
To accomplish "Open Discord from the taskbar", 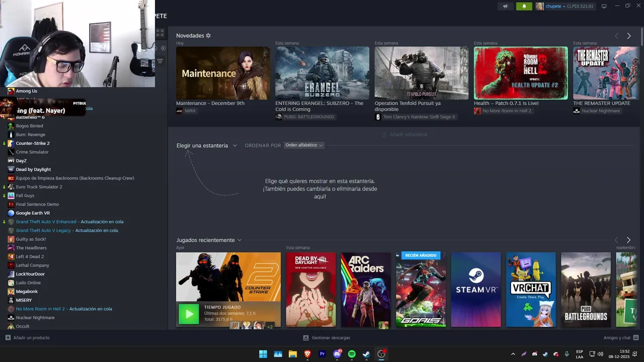I will click(x=337, y=354).
